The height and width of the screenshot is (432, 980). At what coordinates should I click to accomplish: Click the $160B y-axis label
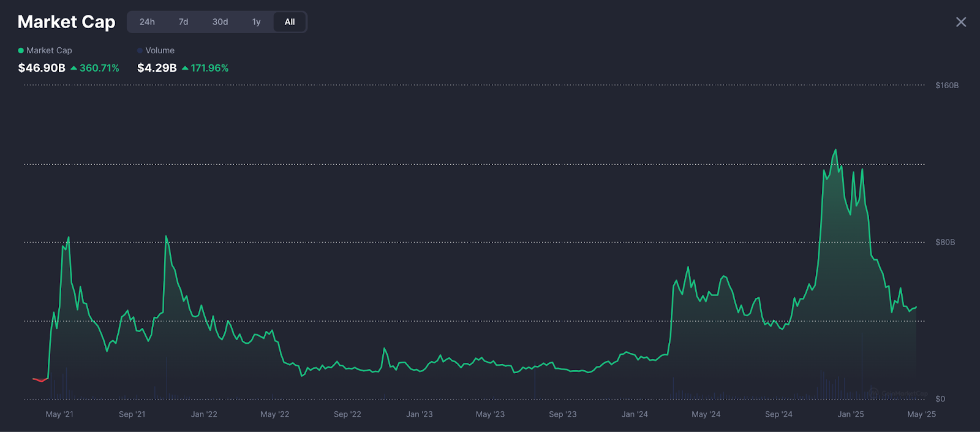(947, 86)
